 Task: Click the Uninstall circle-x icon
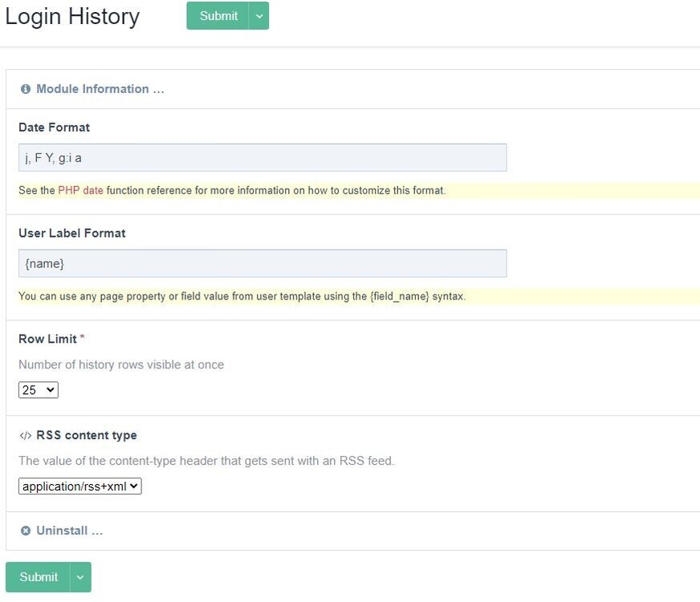pos(26,531)
